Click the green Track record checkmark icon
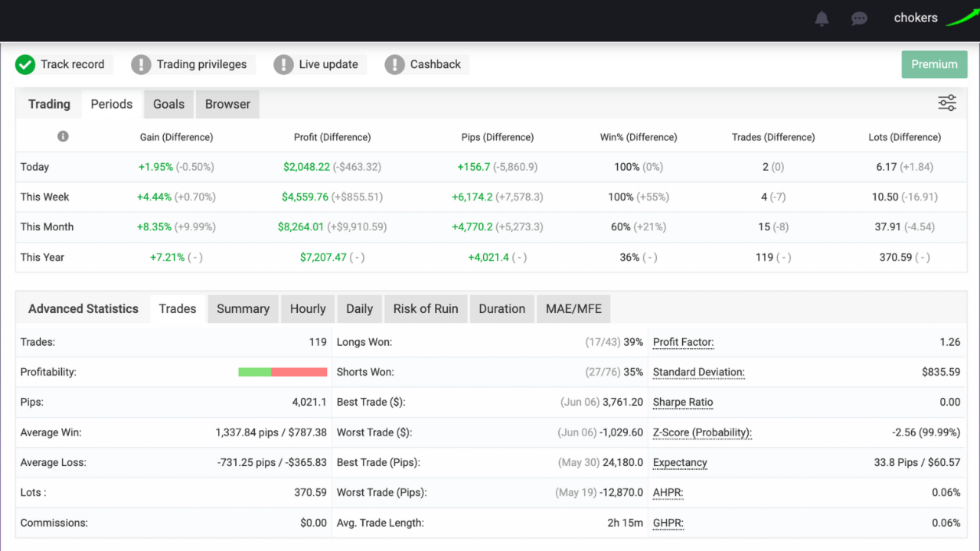The width and height of the screenshot is (980, 551). [x=25, y=64]
